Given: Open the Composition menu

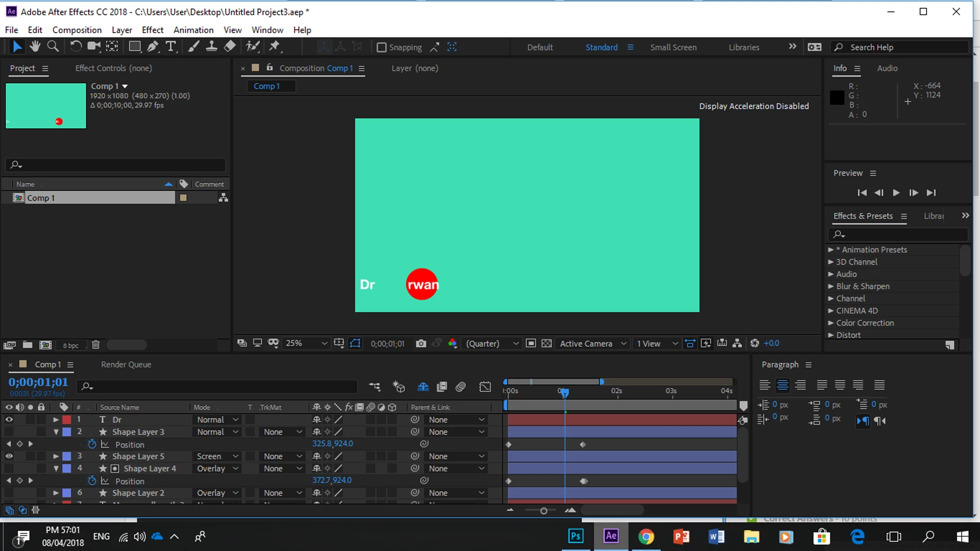Looking at the screenshot, I should pyautogui.click(x=77, y=30).
